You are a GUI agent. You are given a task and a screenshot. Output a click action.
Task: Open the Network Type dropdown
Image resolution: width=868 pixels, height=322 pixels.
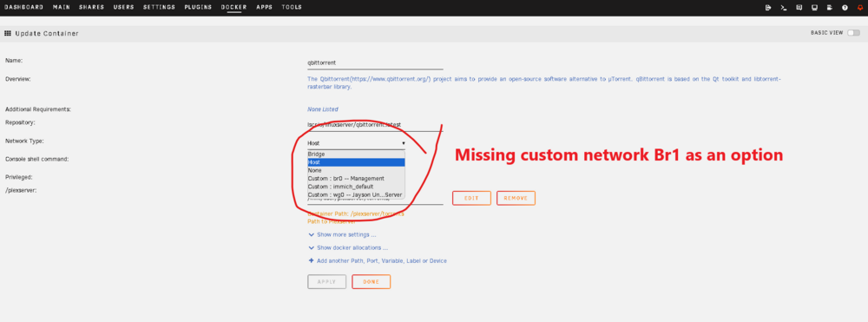[x=357, y=143]
